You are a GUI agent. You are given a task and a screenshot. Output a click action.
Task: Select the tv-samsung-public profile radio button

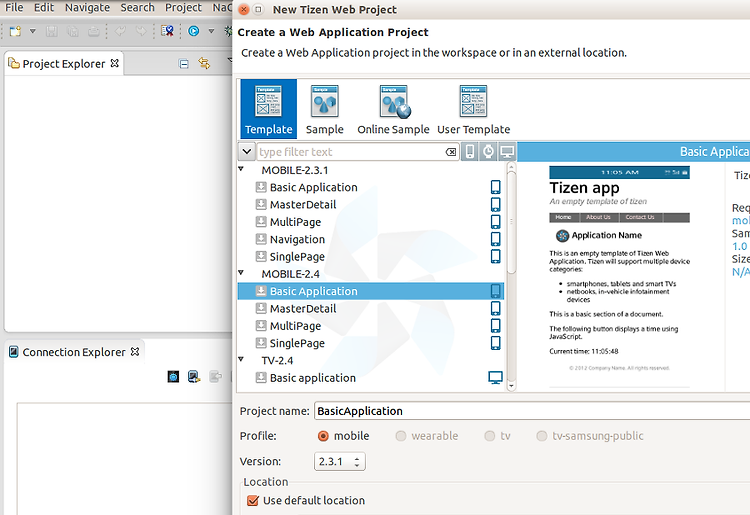pyautogui.click(x=541, y=436)
